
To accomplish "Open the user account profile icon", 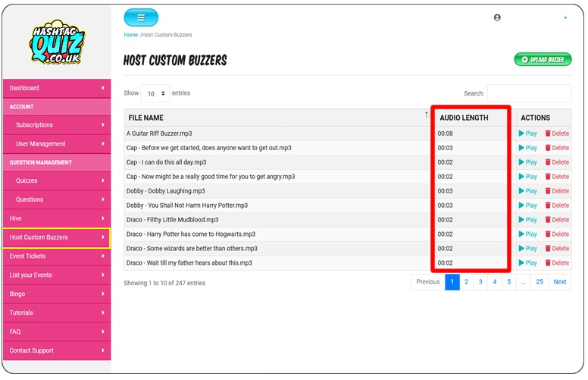I will pos(497,17).
